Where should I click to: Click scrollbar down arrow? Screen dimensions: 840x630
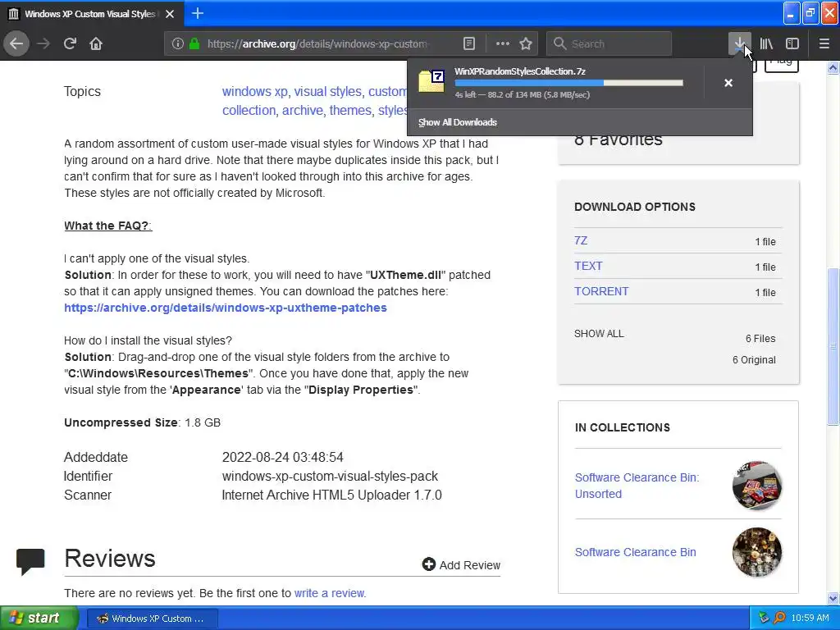833,597
